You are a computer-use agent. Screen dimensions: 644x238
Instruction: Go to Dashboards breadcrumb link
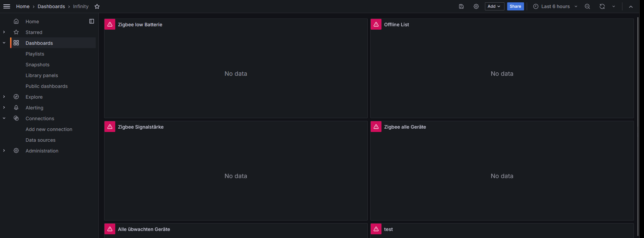pyautogui.click(x=51, y=6)
